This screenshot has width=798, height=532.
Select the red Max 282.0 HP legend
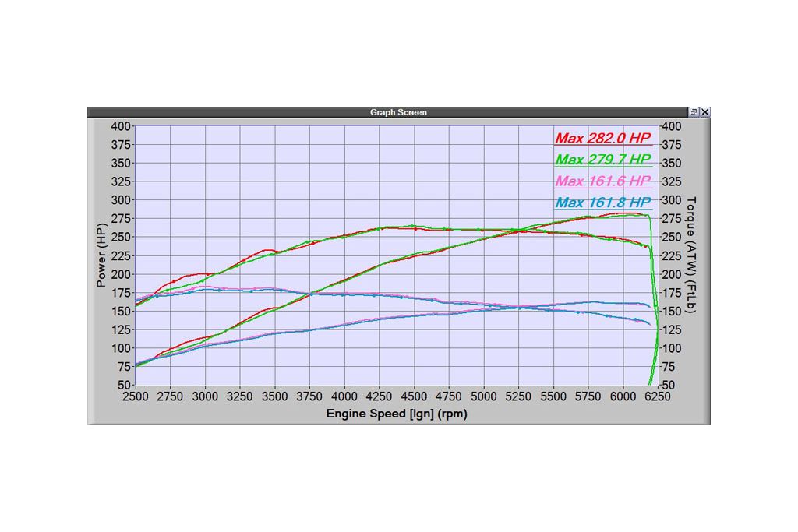603,139
